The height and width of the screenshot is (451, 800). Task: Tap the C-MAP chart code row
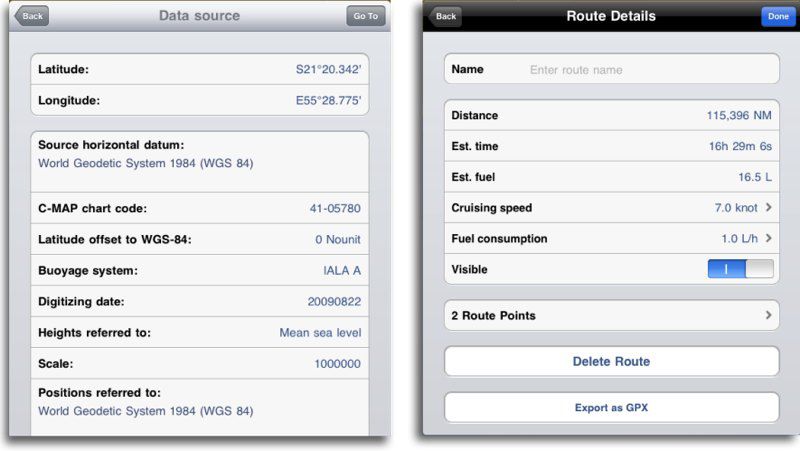(199, 208)
